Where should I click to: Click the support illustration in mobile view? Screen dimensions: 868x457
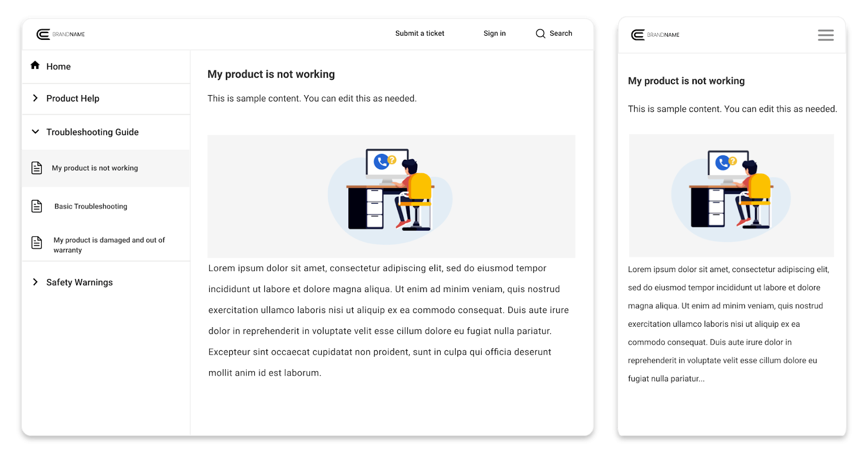tap(731, 195)
